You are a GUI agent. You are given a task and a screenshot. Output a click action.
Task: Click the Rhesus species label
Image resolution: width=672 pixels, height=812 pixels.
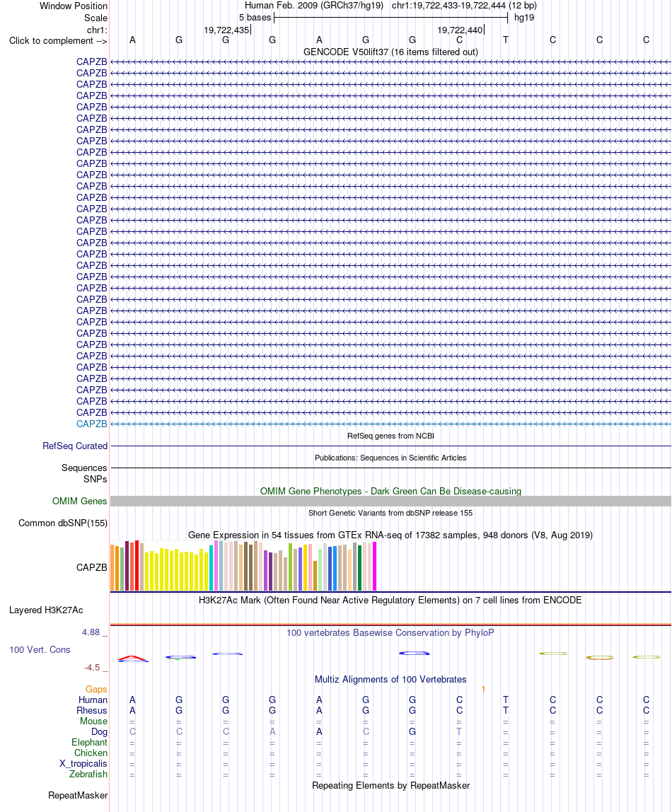(92, 710)
